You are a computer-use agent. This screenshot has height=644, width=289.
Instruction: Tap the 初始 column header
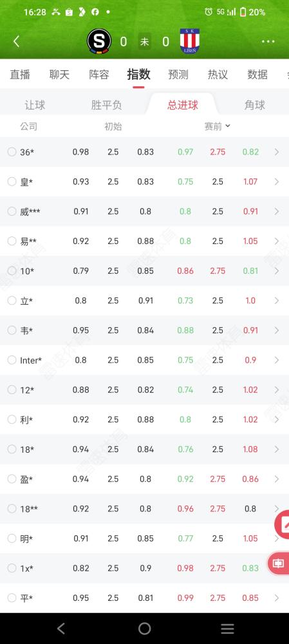(x=113, y=126)
